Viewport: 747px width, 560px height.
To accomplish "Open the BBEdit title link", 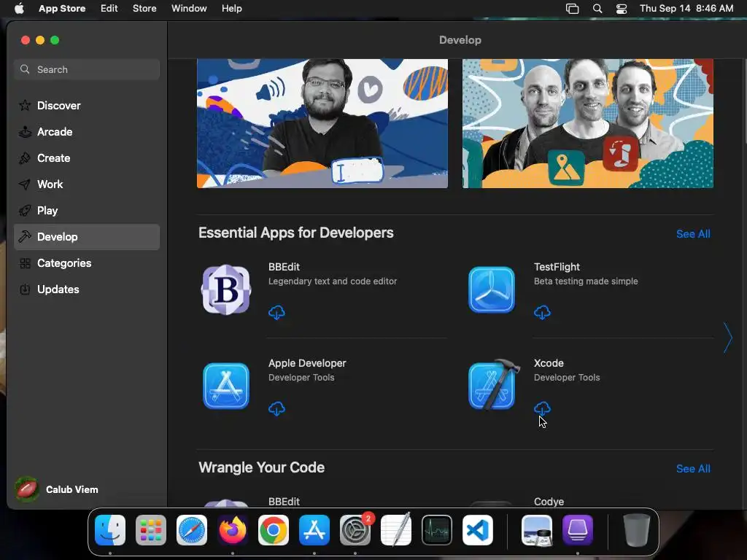I will 284,267.
